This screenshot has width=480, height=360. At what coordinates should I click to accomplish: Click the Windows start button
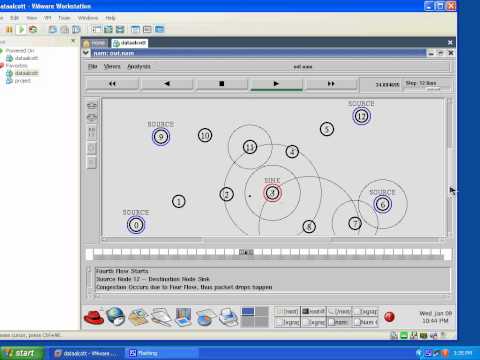[x=22, y=353]
